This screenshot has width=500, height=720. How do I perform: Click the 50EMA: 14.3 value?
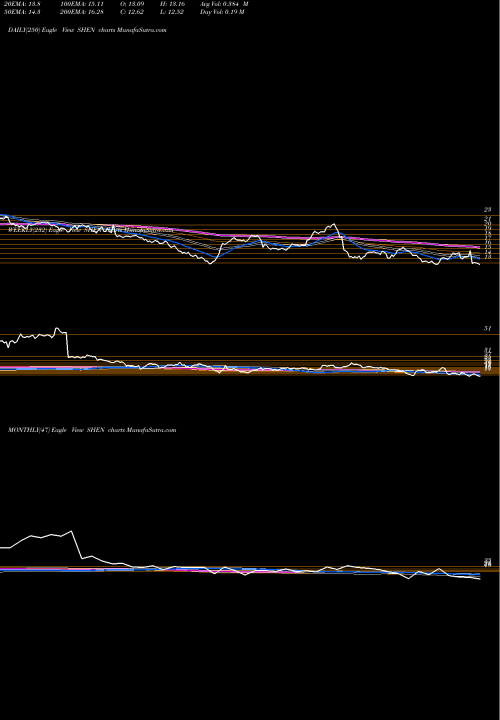(20, 12)
